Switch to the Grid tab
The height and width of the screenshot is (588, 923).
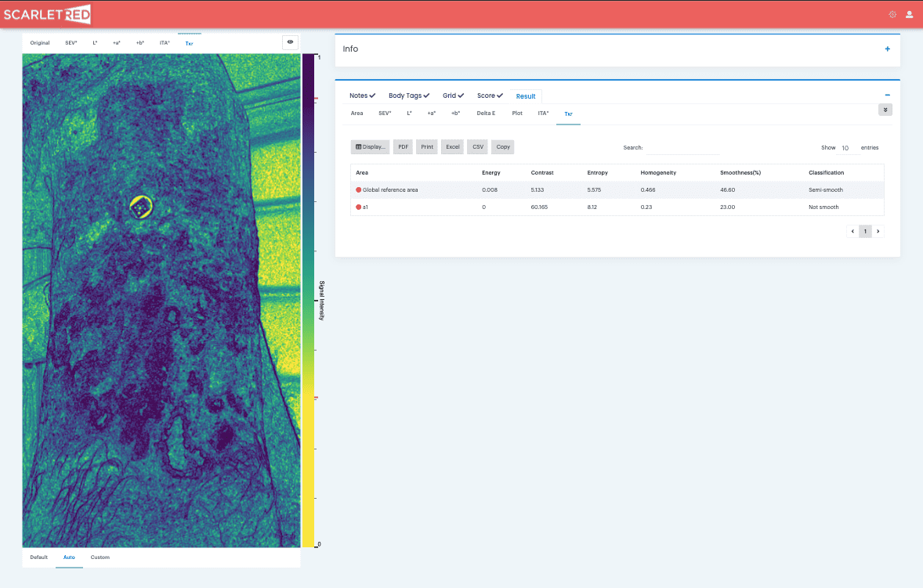coord(453,96)
